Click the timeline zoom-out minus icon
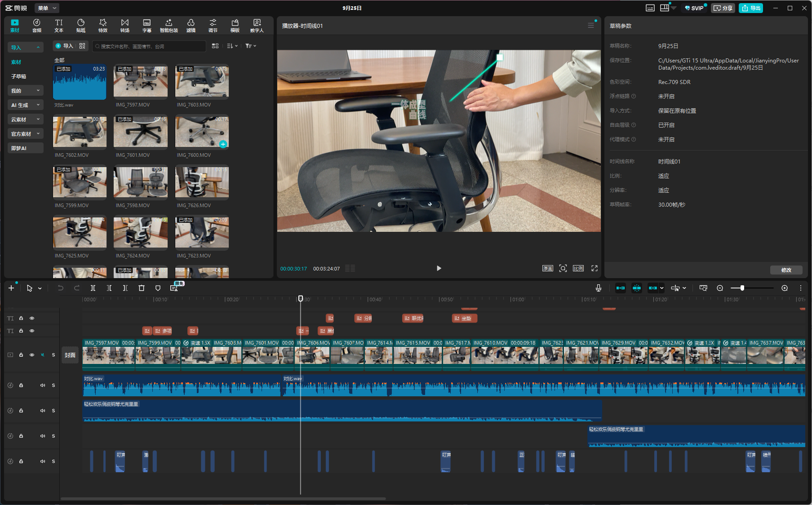 pos(720,288)
